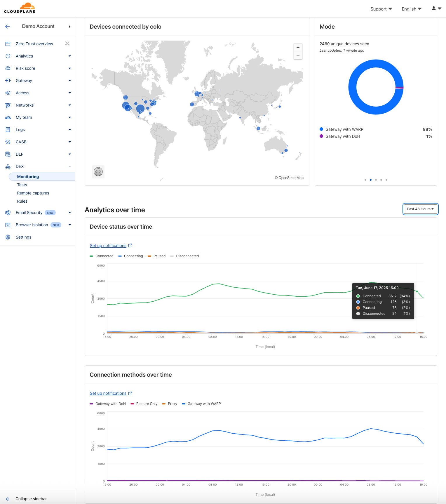Viewport: 446px width, 504px height.
Task: Click the Settings gear in sidebar
Action: [8, 237]
